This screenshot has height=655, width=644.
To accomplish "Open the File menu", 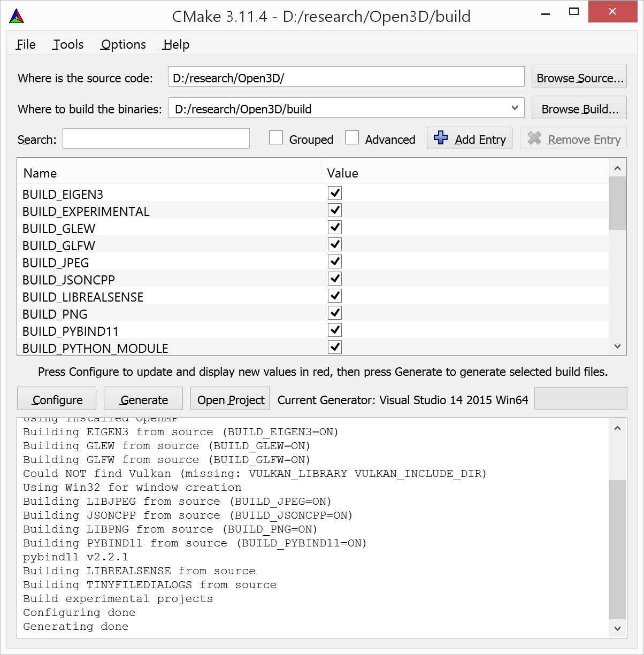I will (x=26, y=44).
